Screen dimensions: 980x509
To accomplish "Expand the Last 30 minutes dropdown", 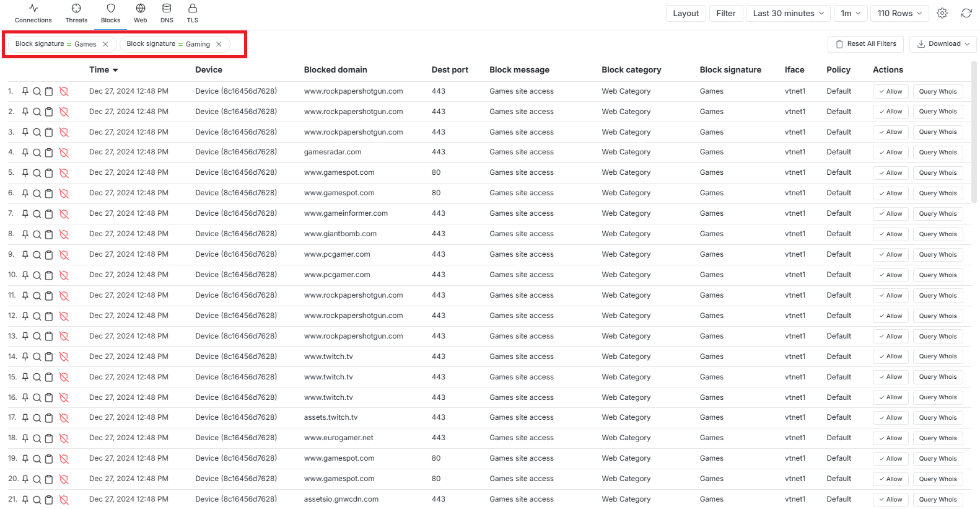I will [x=789, y=13].
